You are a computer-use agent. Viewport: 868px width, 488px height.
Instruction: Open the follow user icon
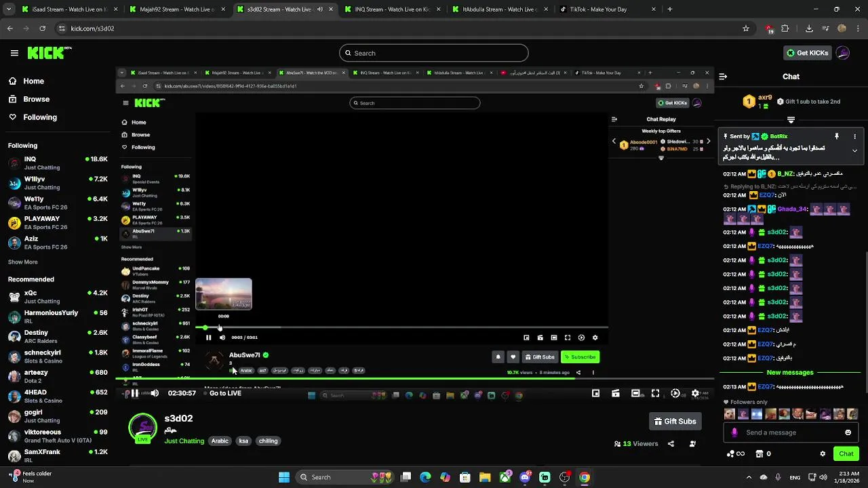692,444
